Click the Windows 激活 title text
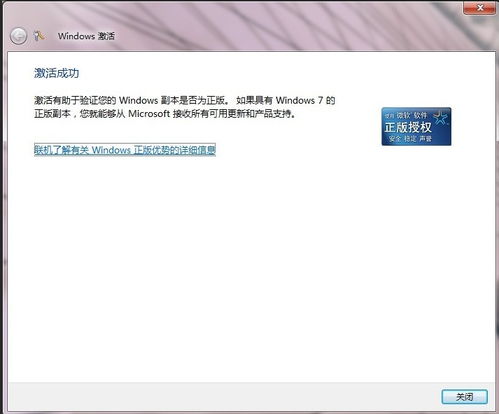 (86, 36)
